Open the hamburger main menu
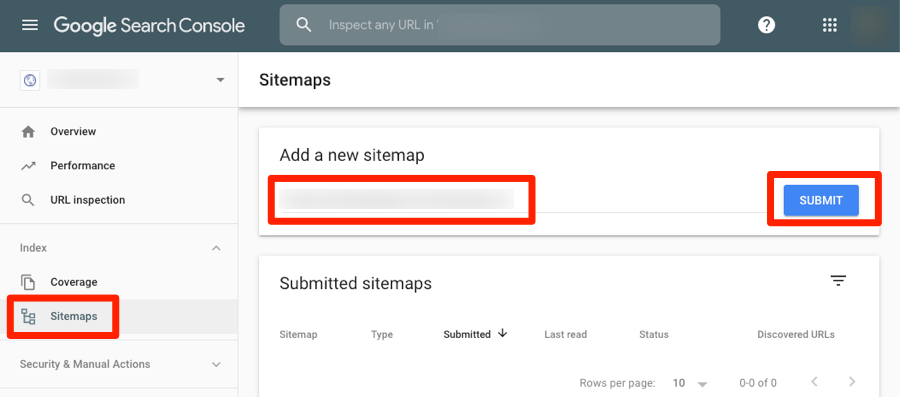Viewport: 900px width, 397px height. (x=30, y=25)
